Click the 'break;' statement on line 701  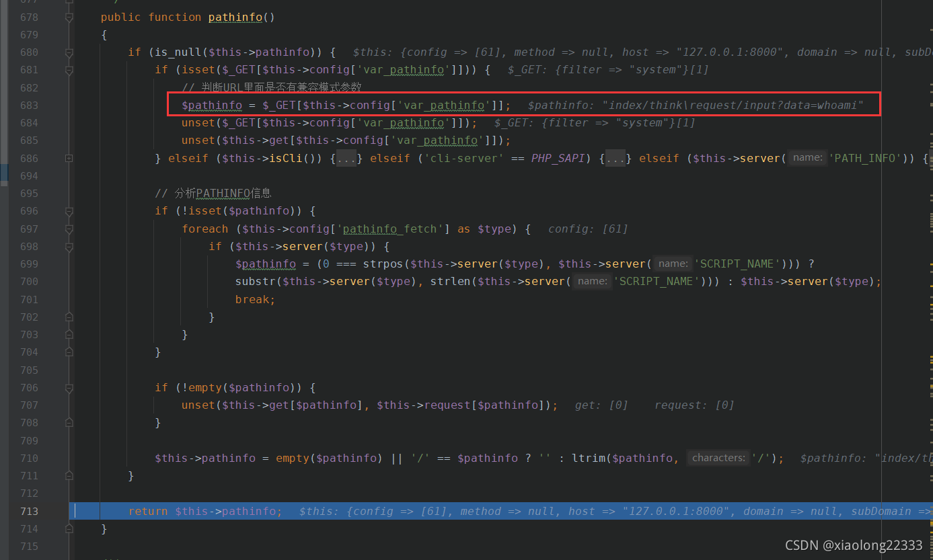(256, 299)
